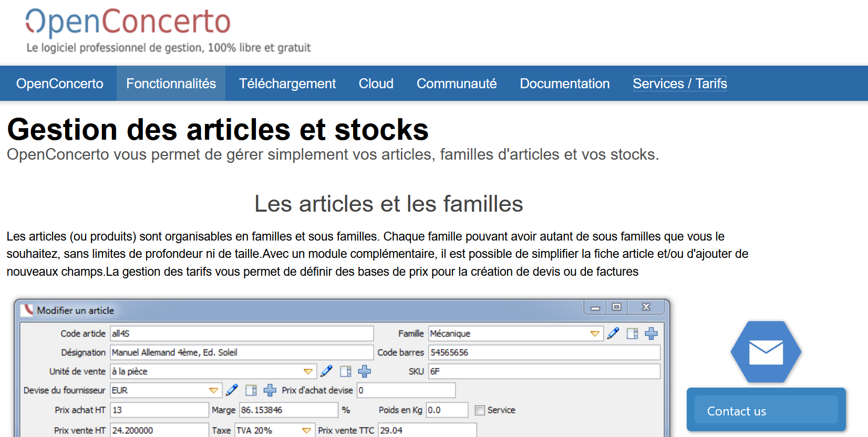
Task: Add new Unité de vente plus icon
Action: pyautogui.click(x=365, y=371)
